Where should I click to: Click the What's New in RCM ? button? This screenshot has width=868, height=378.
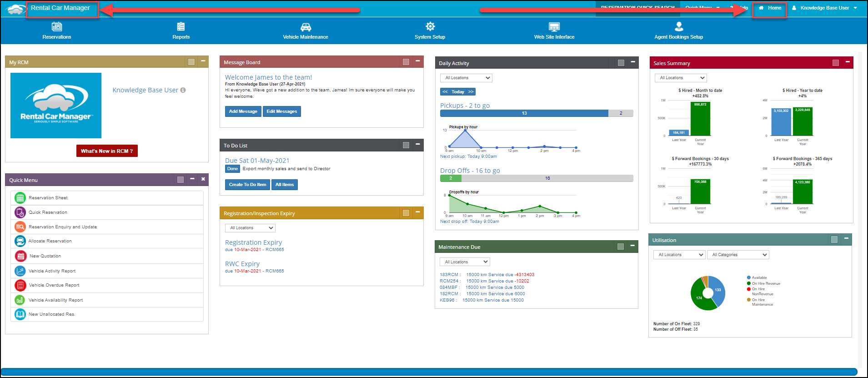(107, 151)
